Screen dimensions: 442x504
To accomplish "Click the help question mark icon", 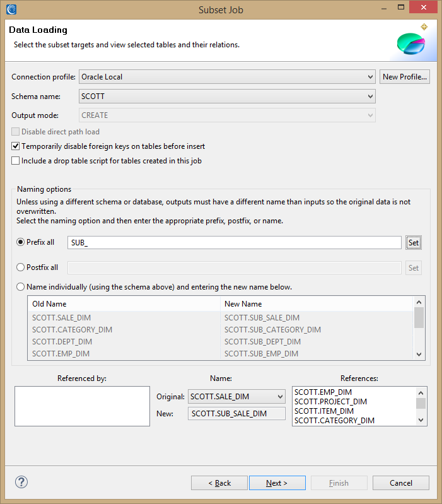I will pyautogui.click(x=21, y=483).
